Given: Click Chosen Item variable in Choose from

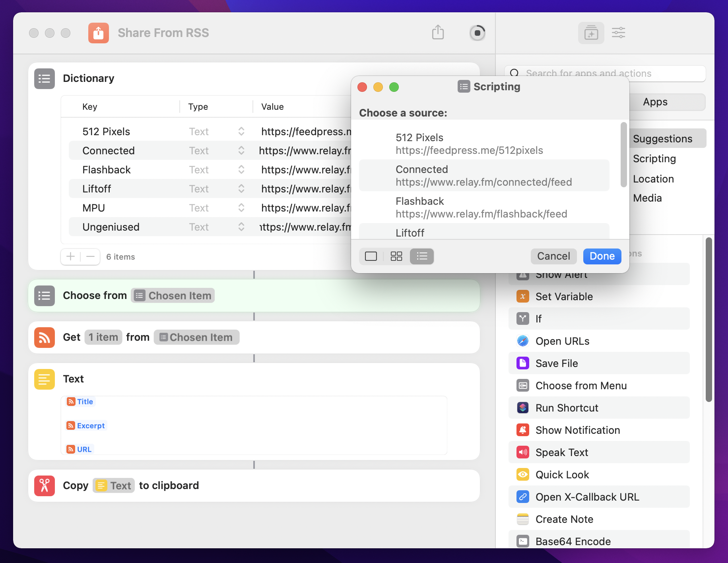Looking at the screenshot, I should click(x=173, y=296).
